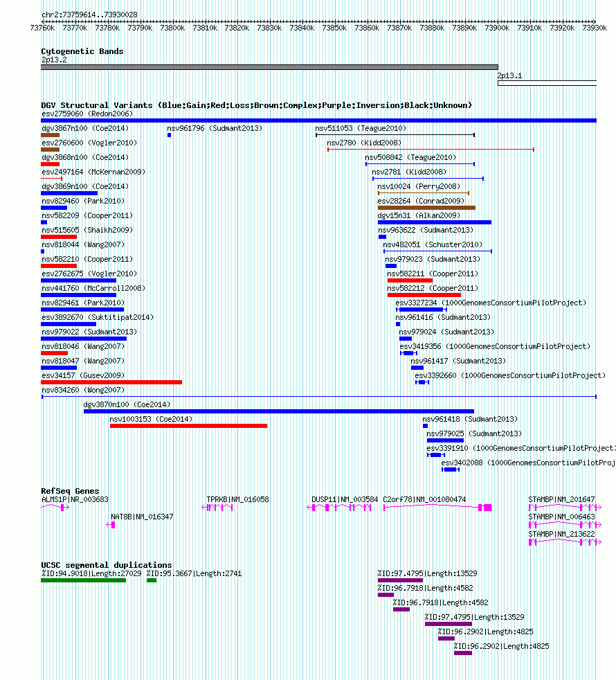
Task: Click nsv829461 (Park2010) label
Action: [83, 303]
